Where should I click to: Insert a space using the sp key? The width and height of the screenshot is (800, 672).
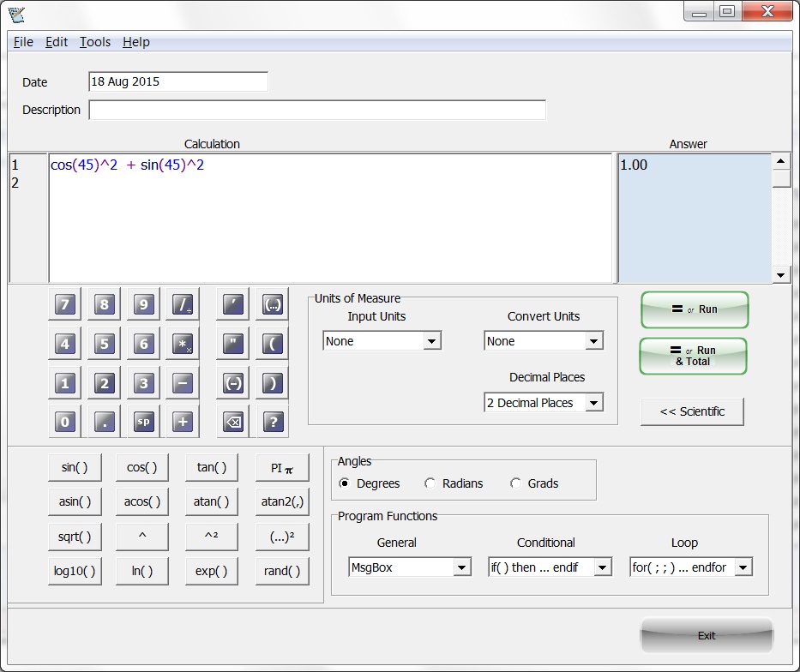[143, 422]
